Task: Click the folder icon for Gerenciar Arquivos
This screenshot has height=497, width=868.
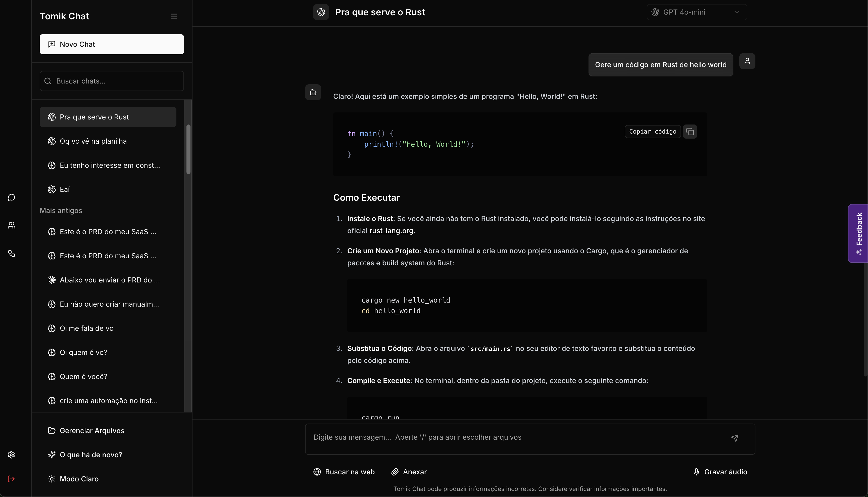Action: pos(52,430)
